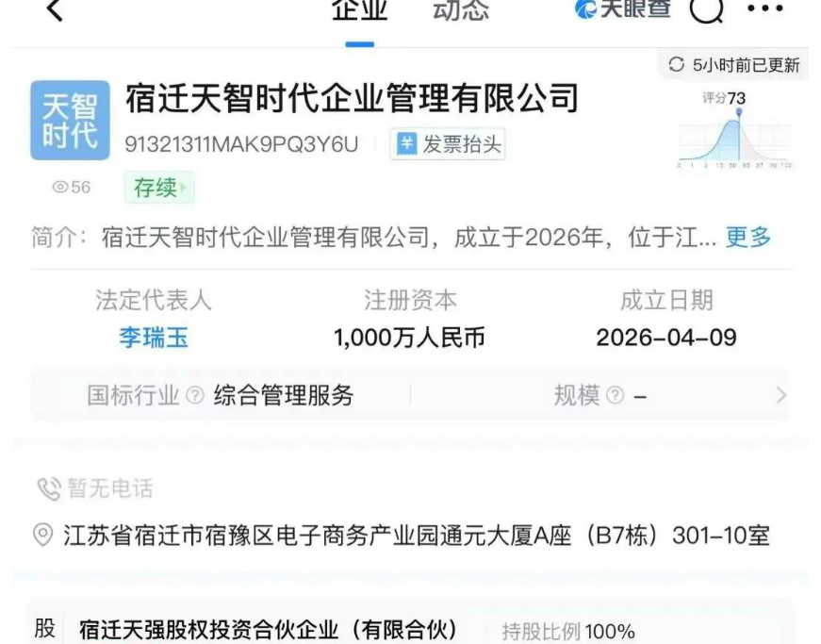Viewport: 821px width, 644px height.
Task: Open shareholder 宿迁天强股权投资合伙企业
Action: (268, 630)
